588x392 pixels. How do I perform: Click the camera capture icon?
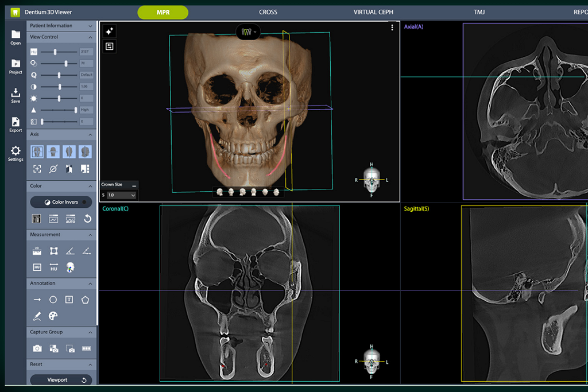coord(37,348)
